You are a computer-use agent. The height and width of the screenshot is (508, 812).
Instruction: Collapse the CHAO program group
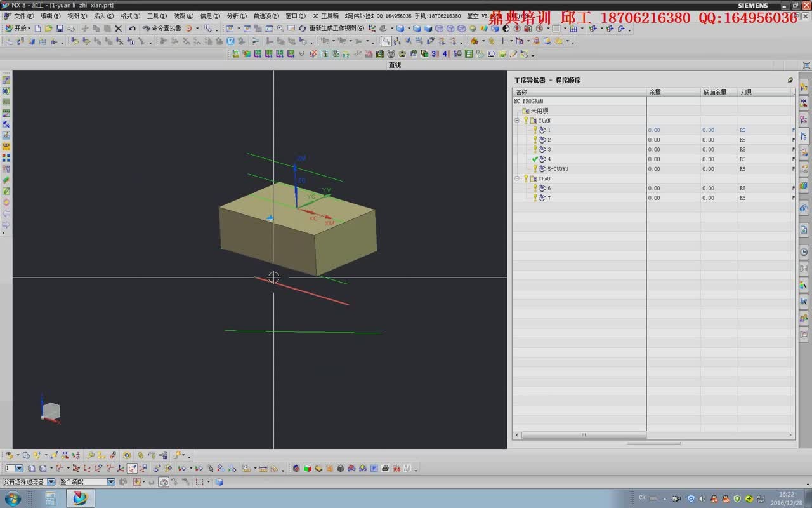517,178
